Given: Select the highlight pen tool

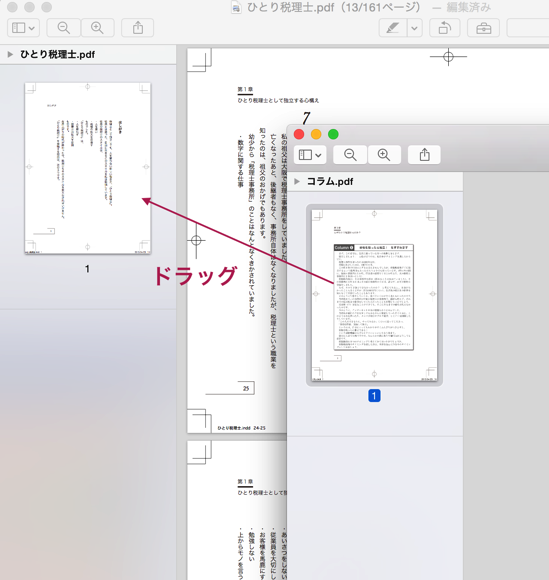Looking at the screenshot, I should [x=393, y=28].
